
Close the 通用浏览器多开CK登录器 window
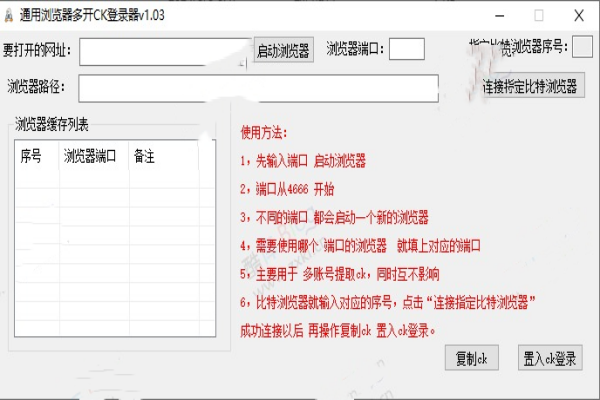[579, 16]
